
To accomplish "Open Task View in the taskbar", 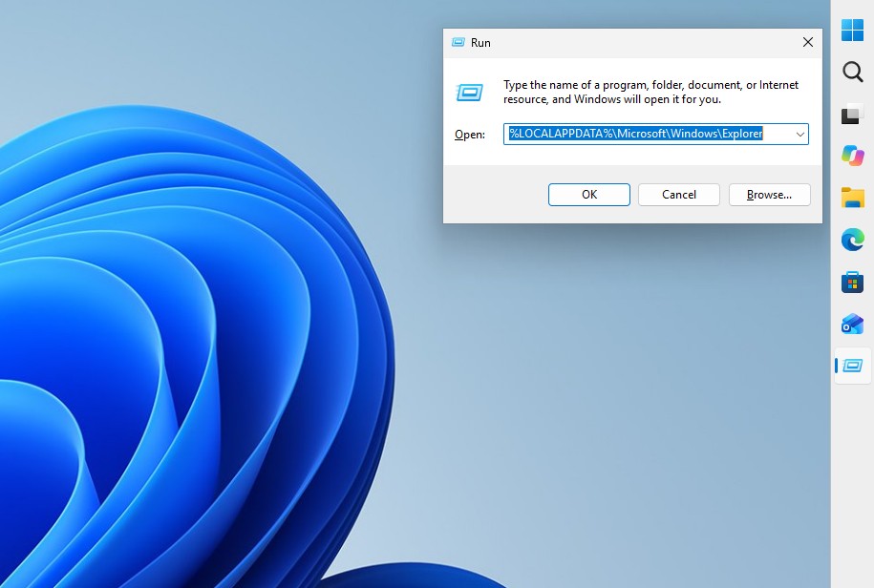I will click(x=852, y=114).
